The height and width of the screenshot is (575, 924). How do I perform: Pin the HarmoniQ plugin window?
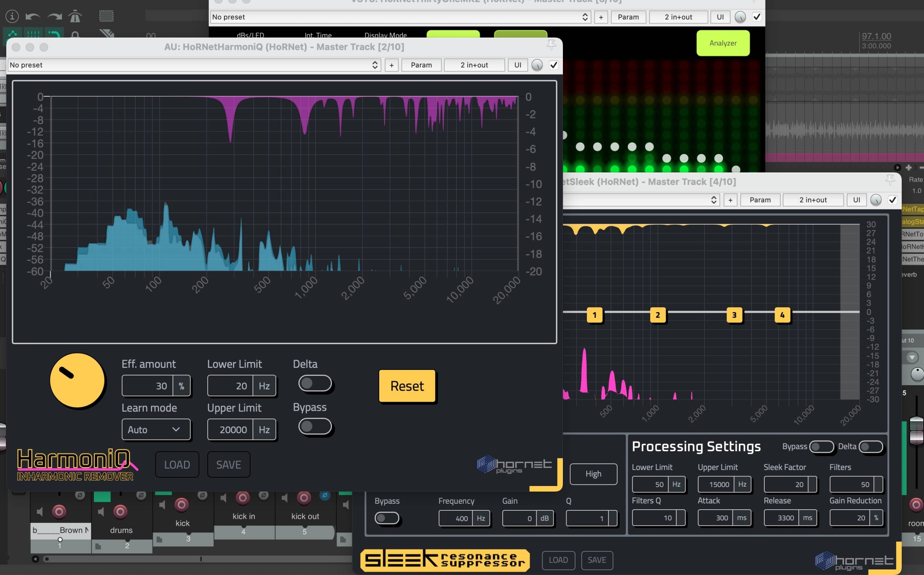[x=551, y=45]
